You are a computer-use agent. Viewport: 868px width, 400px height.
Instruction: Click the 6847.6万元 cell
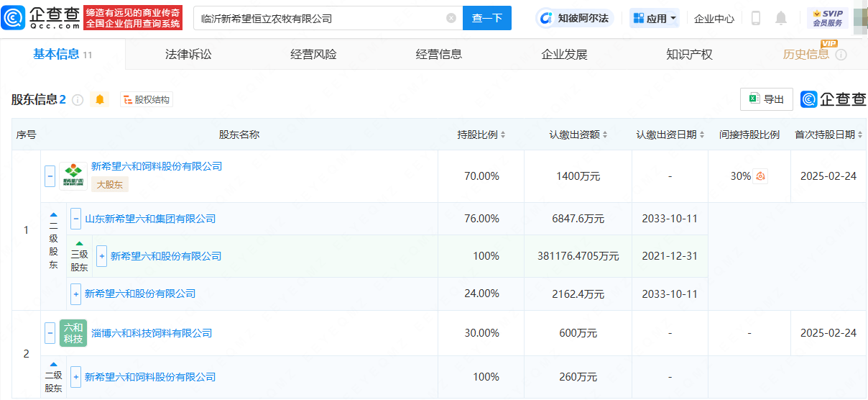pyautogui.click(x=578, y=219)
